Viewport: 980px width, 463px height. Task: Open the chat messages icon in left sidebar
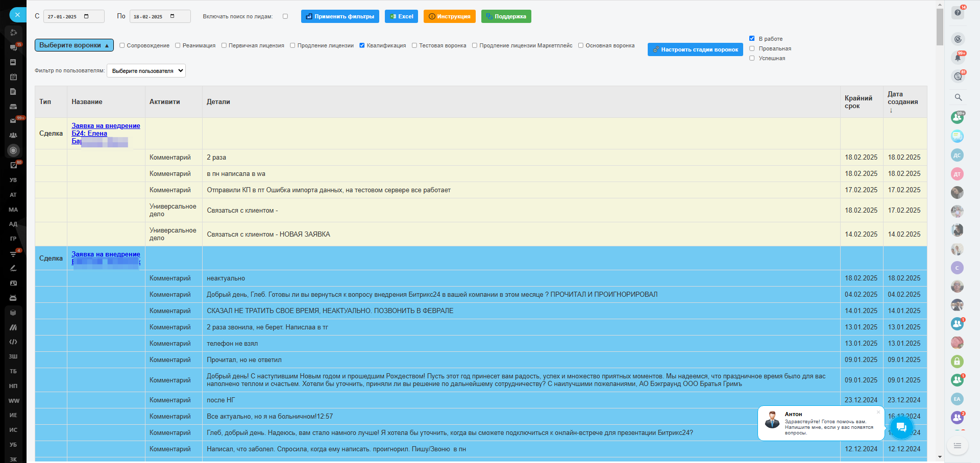[13, 47]
